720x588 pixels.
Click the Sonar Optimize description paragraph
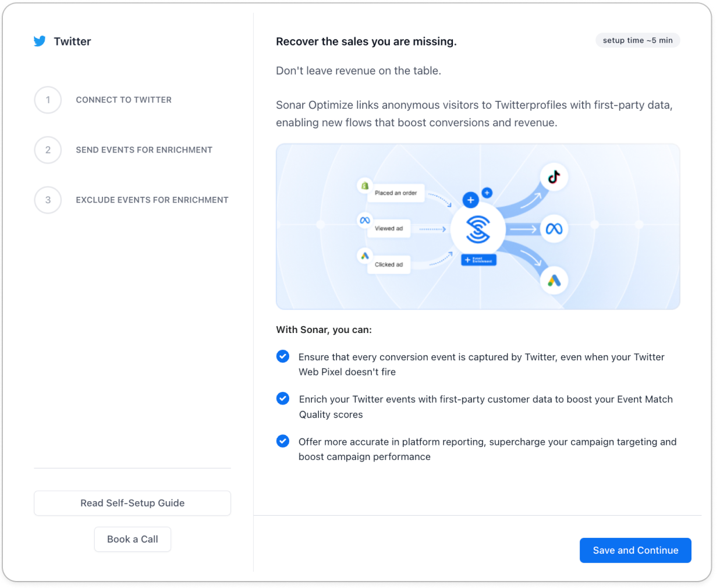click(474, 114)
